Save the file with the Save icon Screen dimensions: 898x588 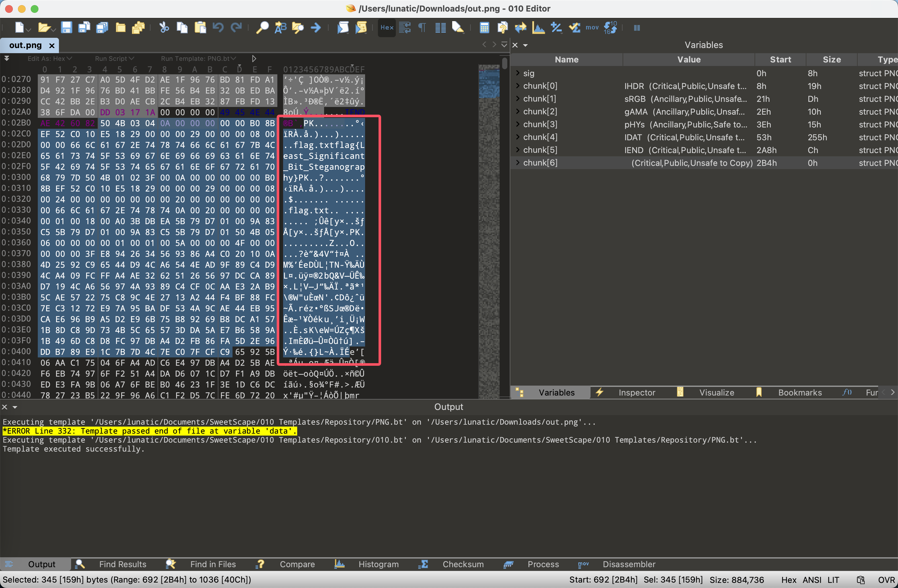point(66,28)
